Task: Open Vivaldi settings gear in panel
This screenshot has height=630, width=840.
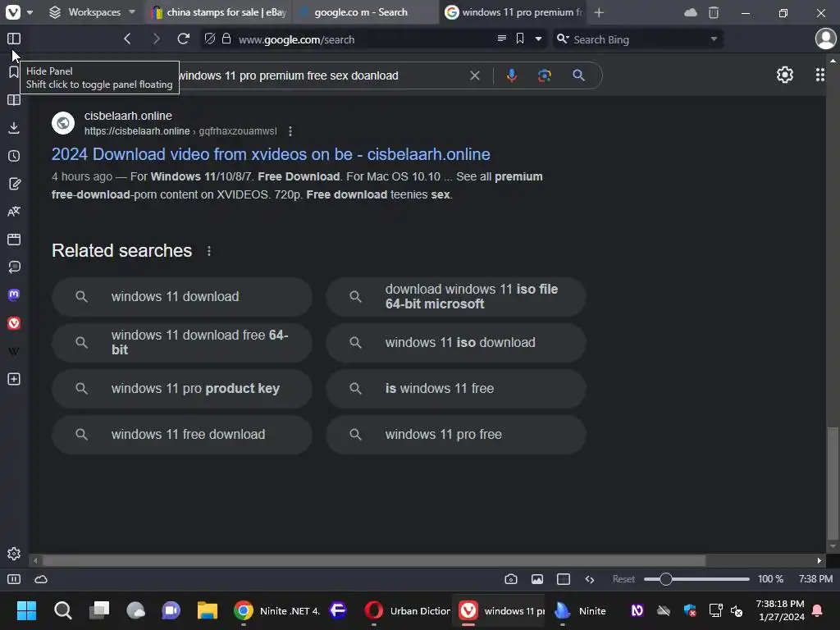Action: (x=14, y=554)
